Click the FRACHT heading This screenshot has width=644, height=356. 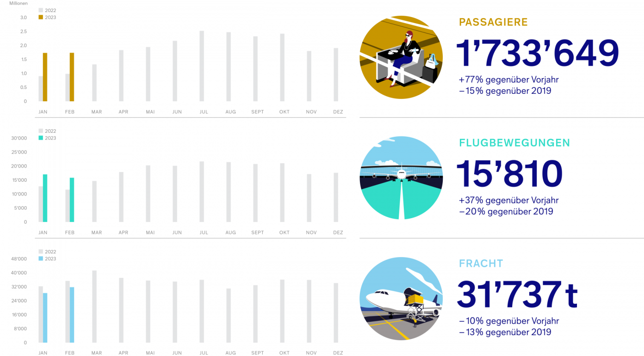(x=481, y=264)
